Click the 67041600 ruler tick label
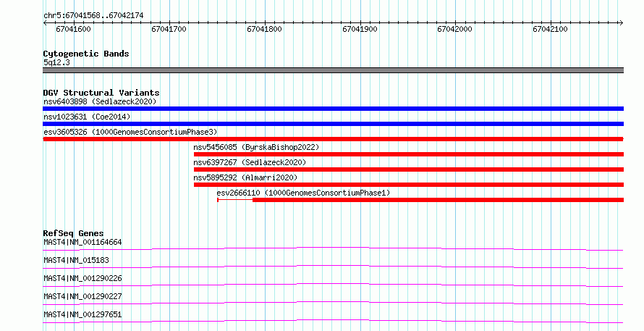Viewport: 644px width, 331px height. [x=74, y=29]
